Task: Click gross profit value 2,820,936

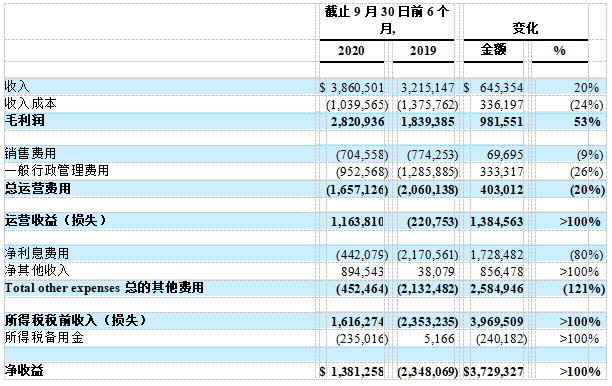Action: (358, 122)
